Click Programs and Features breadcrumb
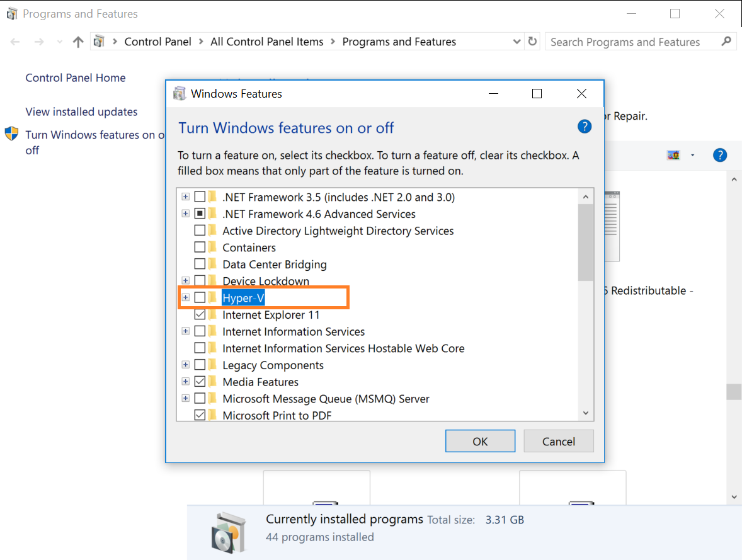 click(x=399, y=42)
